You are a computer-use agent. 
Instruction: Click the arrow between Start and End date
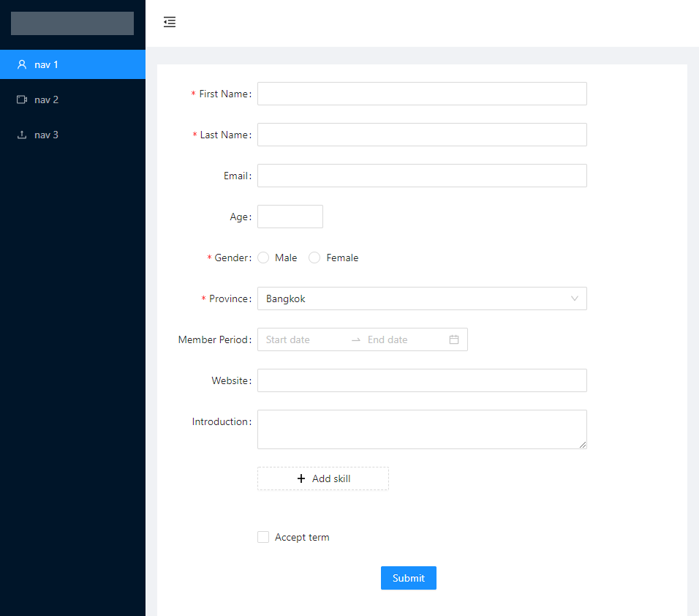356,340
